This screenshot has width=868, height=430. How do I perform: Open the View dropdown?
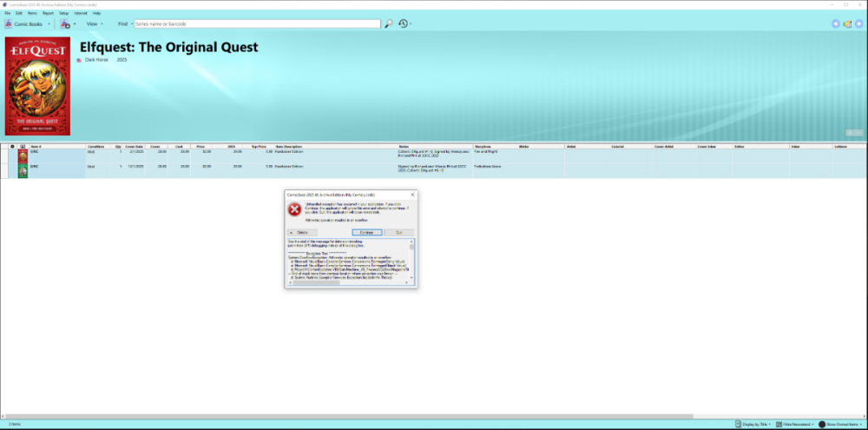pos(94,24)
